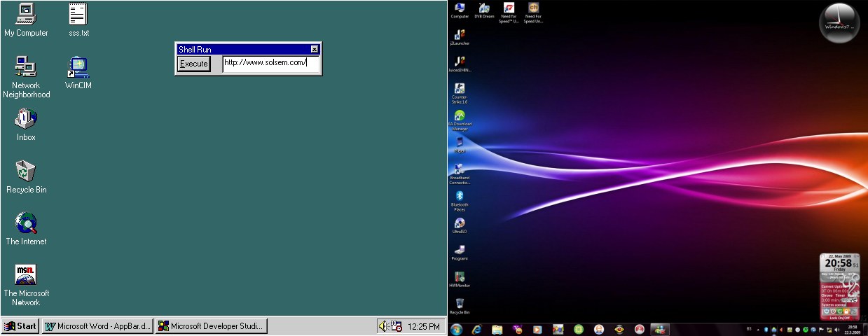
Task: Select the Counter-Strike 1.6 shortcut
Action: tap(460, 93)
